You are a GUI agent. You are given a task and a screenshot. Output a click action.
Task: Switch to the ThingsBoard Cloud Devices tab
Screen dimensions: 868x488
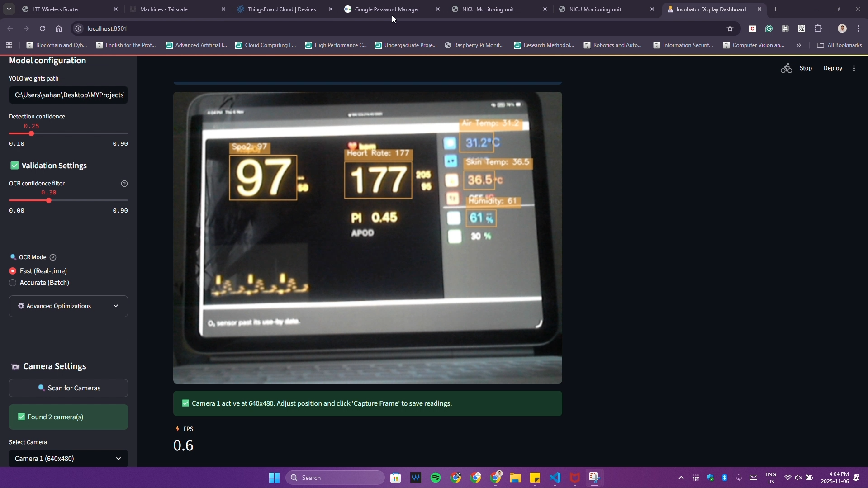281,9
